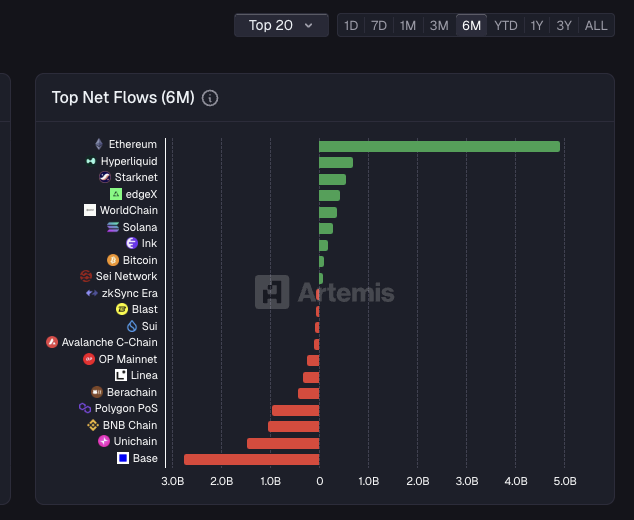Click the Starknet logo icon
Viewport: 634px width, 520px height.
point(105,177)
